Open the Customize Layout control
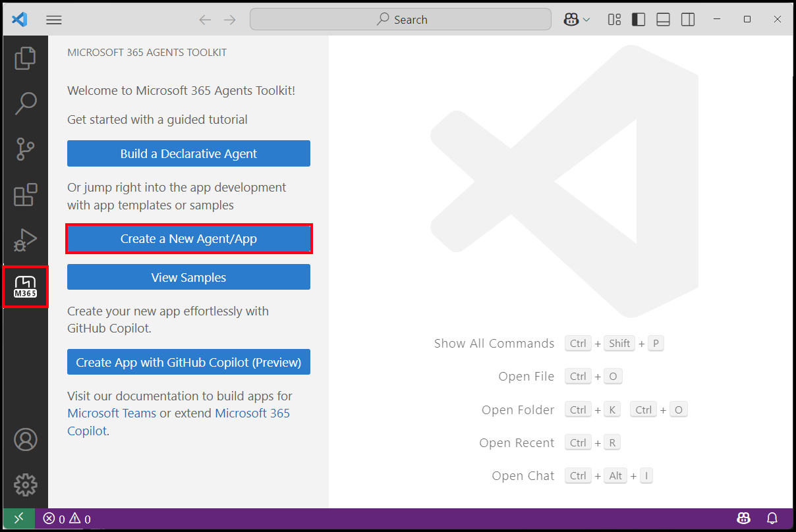 pyautogui.click(x=614, y=20)
